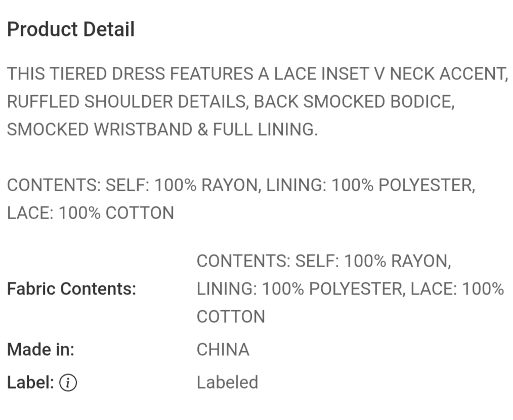Click the Product Detail heading

(71, 30)
